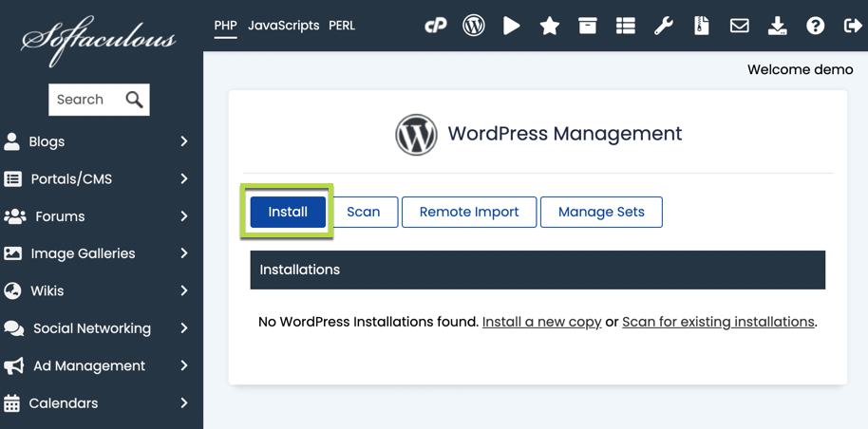868x429 pixels.
Task: Click the Install button
Action: tap(288, 212)
